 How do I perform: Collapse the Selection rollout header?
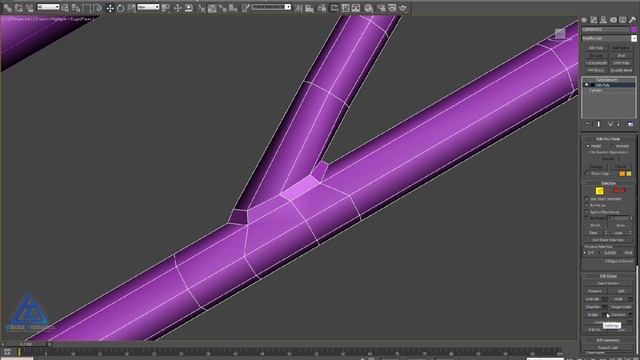coord(608,183)
